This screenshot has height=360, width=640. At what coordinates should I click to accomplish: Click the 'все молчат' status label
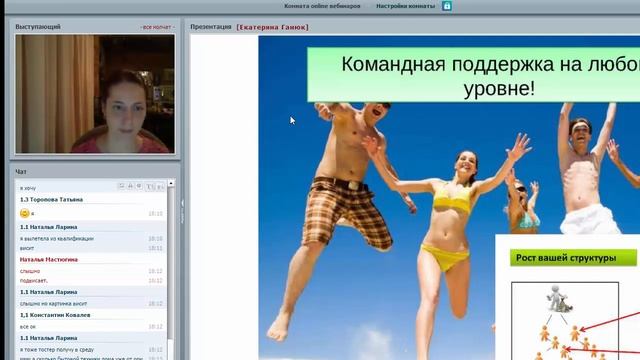tap(157, 27)
